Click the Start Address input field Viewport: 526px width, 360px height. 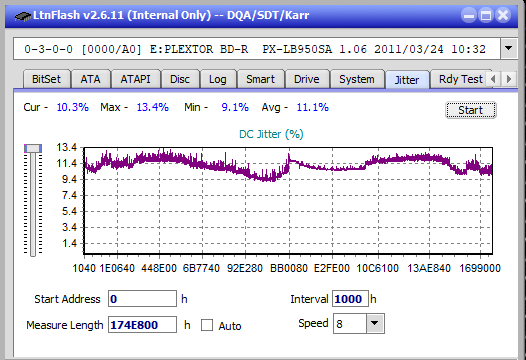coord(142,299)
